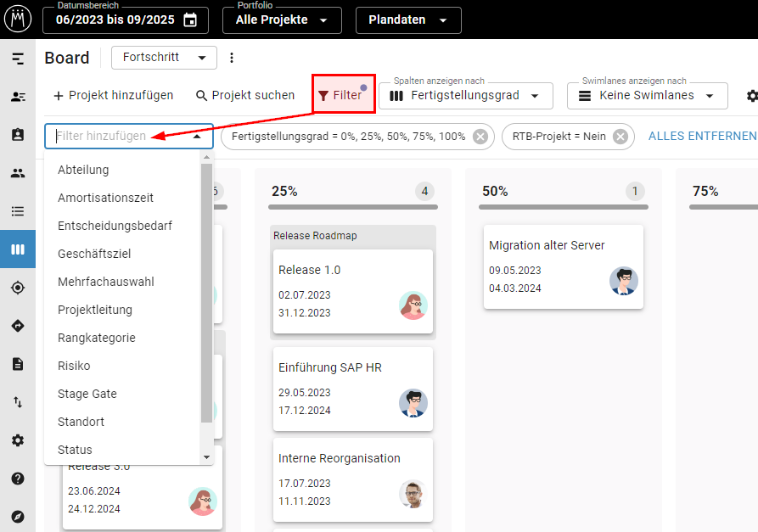Open the clipboard person sidebar icon
758x532 pixels.
tap(18, 134)
